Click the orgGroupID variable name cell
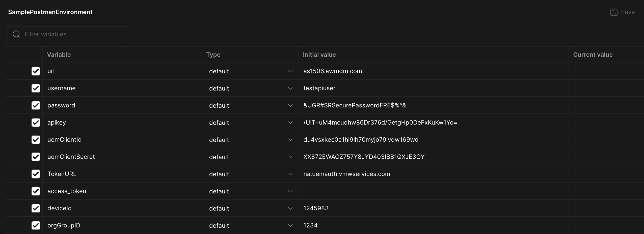Image resolution: width=644 pixels, height=234 pixels. tap(122, 225)
